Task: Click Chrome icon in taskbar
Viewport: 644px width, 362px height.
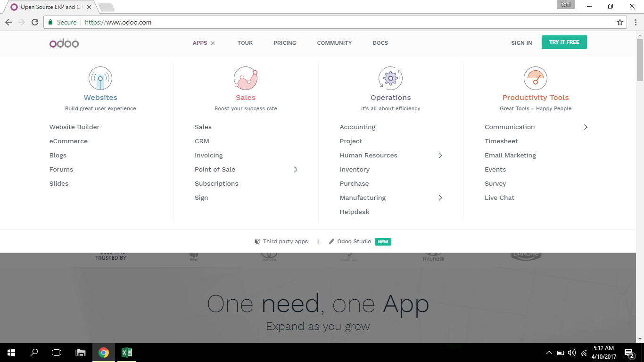Action: (104, 353)
